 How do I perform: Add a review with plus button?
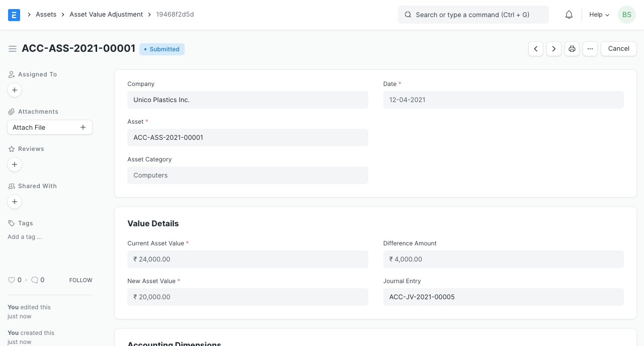(x=15, y=164)
